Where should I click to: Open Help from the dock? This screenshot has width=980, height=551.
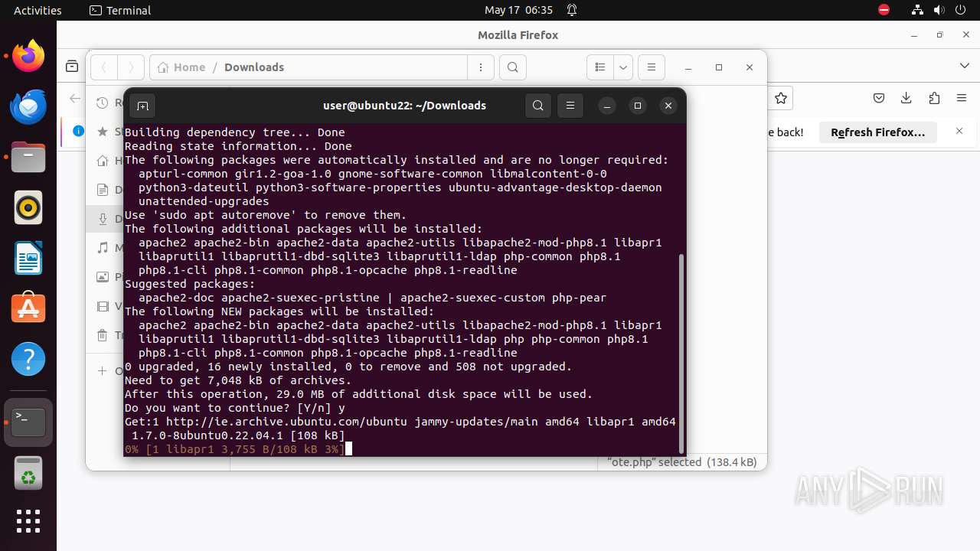point(28,359)
